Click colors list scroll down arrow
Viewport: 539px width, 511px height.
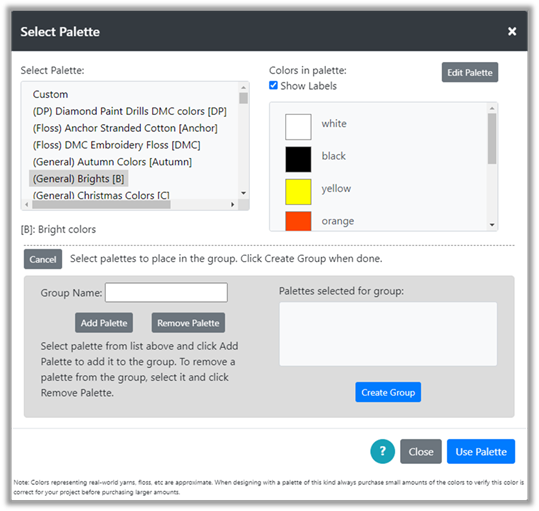coord(492,225)
